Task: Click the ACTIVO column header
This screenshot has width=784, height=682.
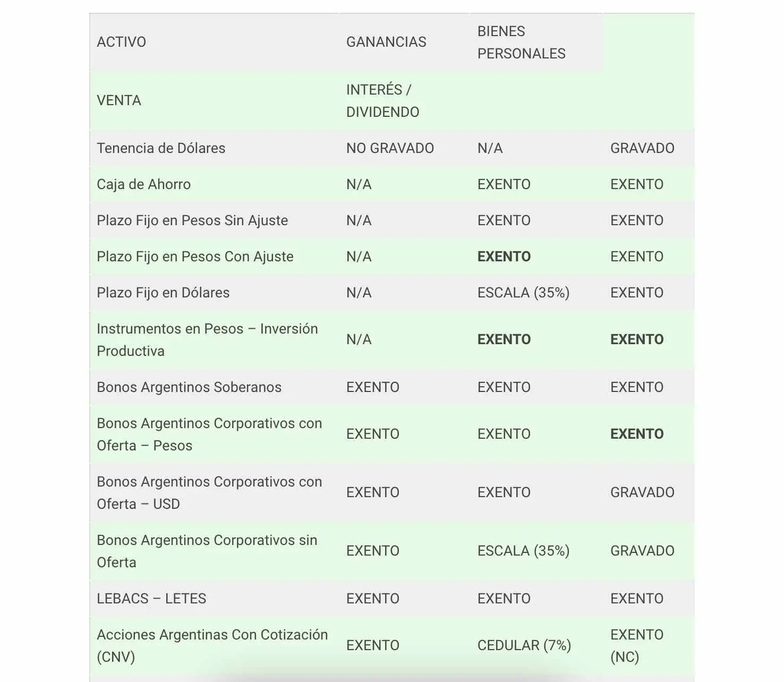Action: coord(121,42)
